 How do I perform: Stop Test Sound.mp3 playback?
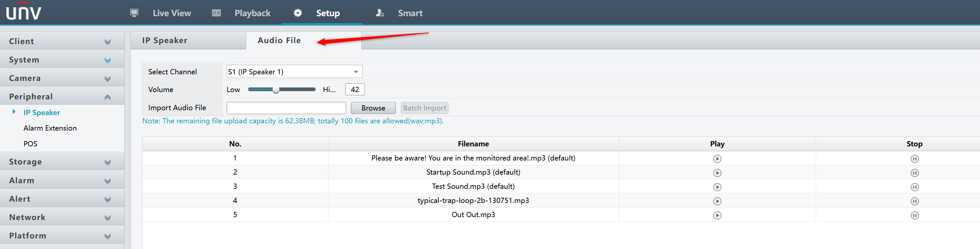click(915, 187)
